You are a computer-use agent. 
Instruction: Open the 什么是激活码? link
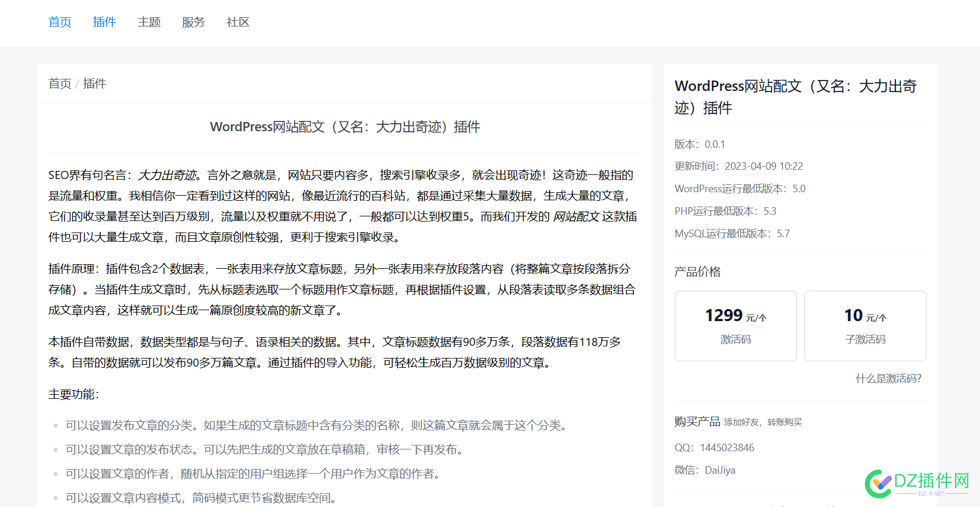click(x=888, y=378)
